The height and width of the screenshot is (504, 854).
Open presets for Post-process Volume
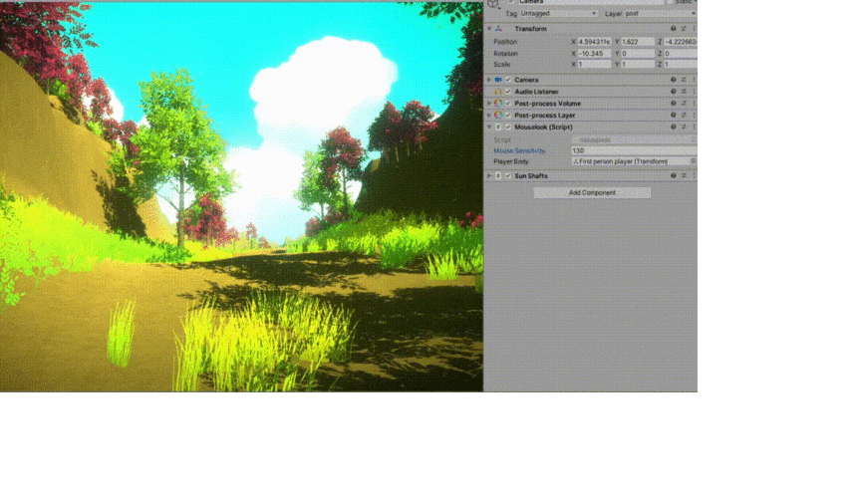(684, 104)
